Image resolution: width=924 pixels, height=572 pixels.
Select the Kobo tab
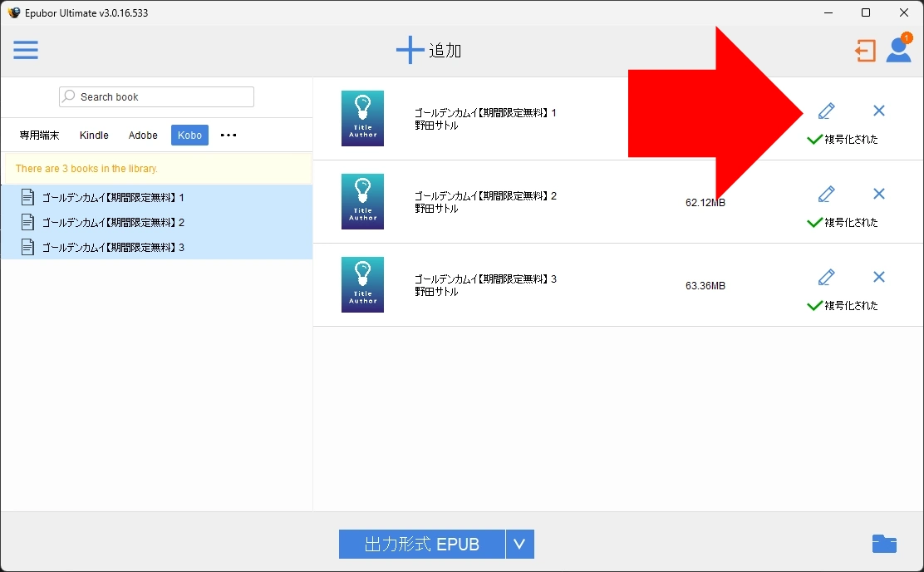[189, 136]
